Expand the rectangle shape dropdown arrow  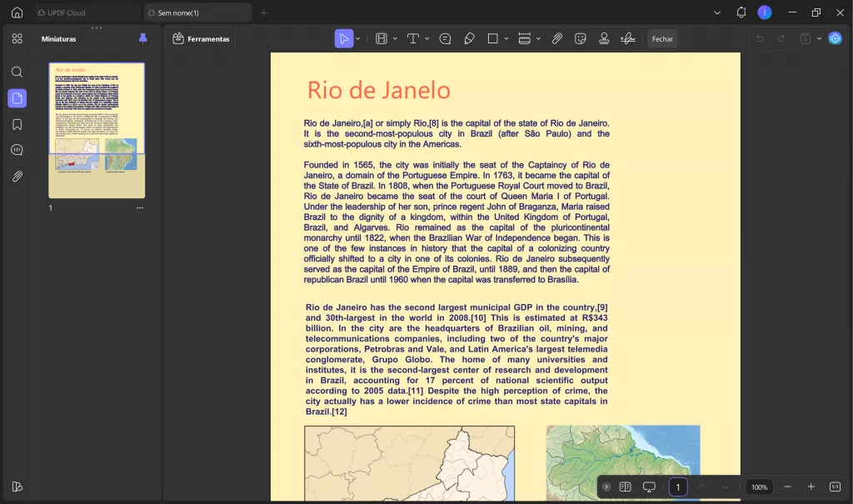(506, 38)
